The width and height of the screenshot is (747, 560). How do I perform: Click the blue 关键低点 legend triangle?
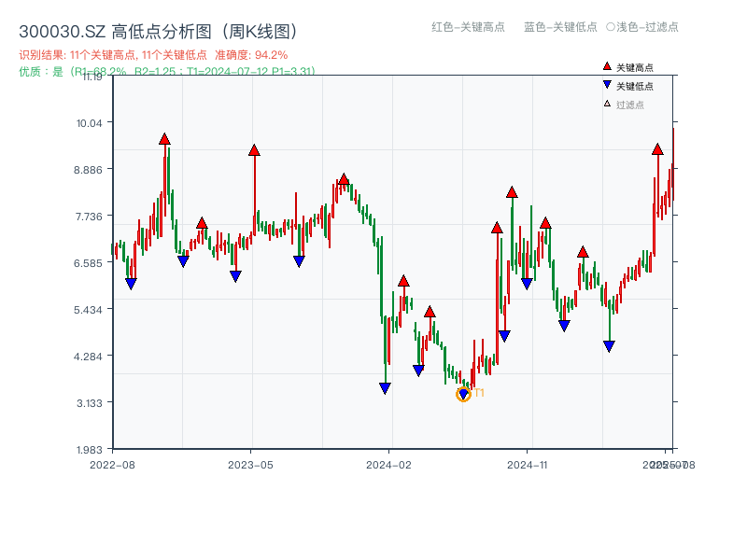click(607, 85)
